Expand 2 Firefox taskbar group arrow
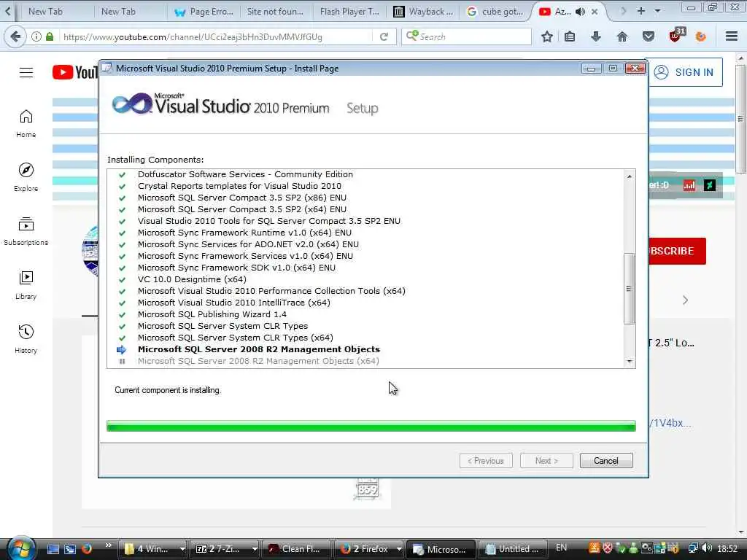747x560 pixels. [x=399, y=549]
